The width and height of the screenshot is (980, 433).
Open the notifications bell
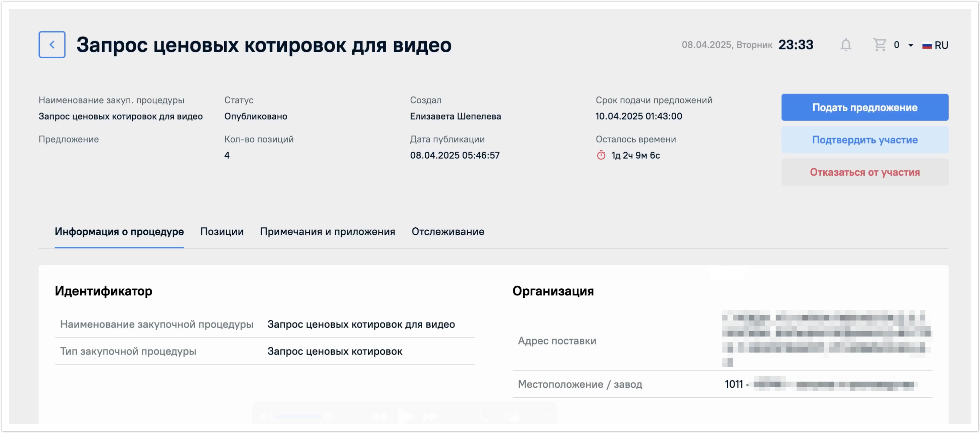click(845, 45)
